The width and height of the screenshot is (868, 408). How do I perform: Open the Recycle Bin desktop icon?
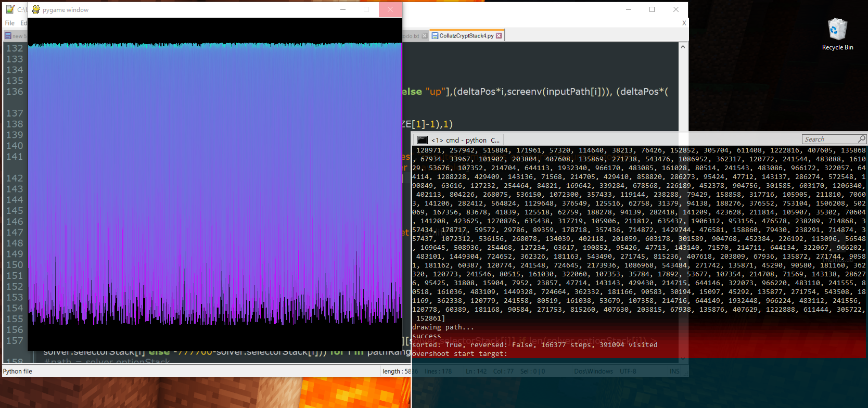(x=837, y=34)
